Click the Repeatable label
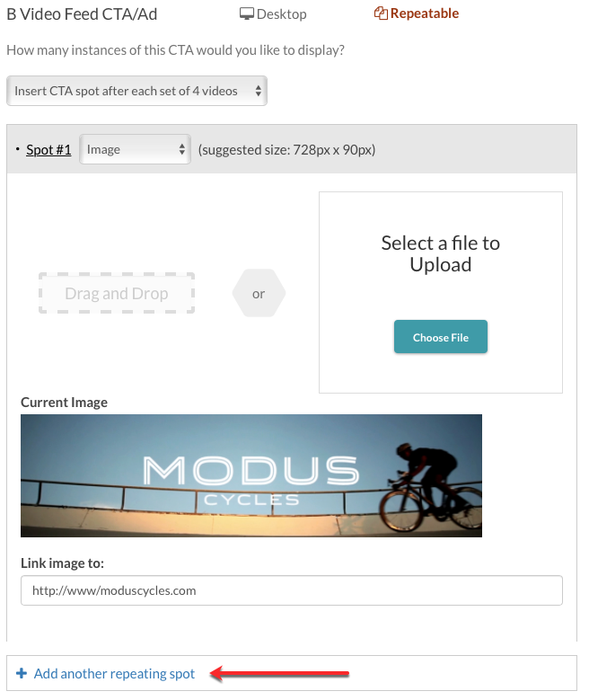 click(x=425, y=13)
